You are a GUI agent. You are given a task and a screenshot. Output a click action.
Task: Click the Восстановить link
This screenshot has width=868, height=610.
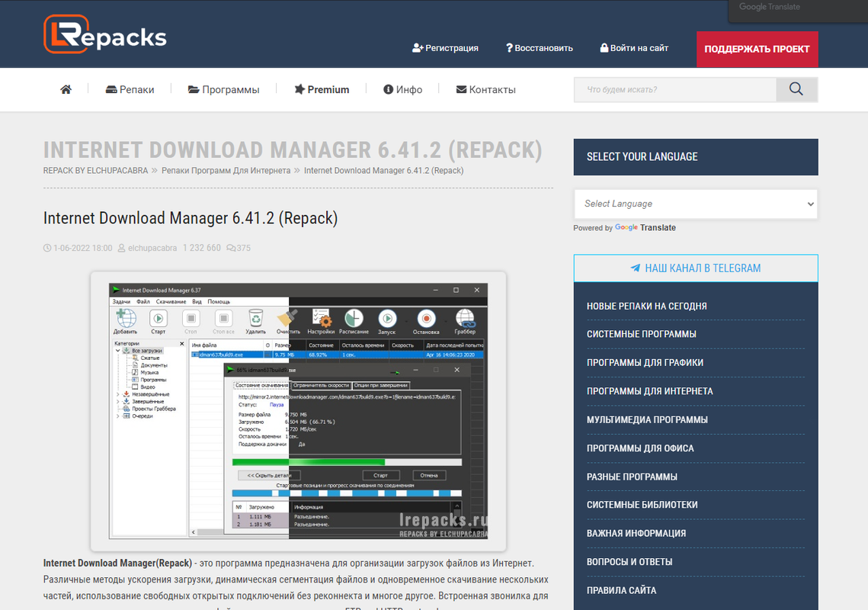click(540, 48)
